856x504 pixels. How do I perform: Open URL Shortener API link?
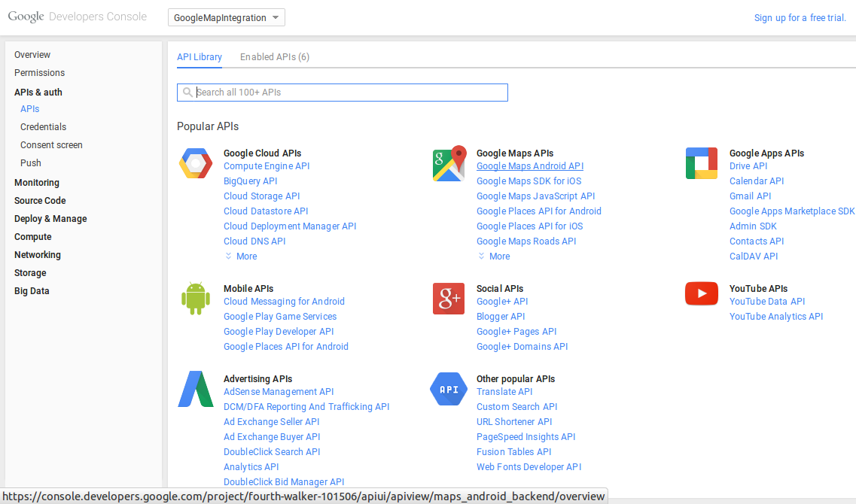(x=514, y=422)
